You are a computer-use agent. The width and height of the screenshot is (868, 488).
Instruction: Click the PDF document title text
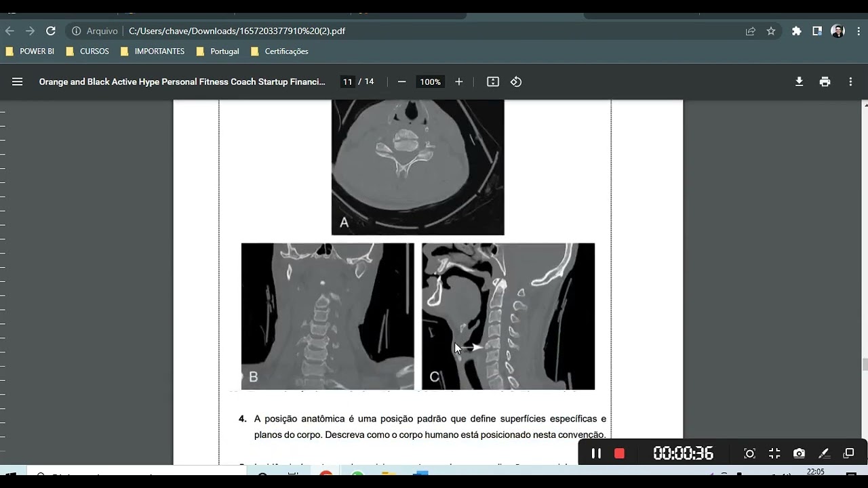click(x=182, y=81)
